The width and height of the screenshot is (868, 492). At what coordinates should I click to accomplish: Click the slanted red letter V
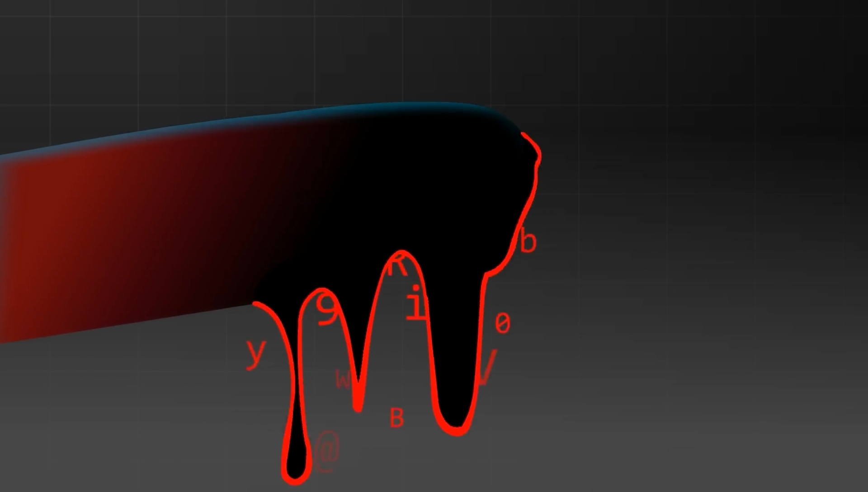tap(488, 367)
